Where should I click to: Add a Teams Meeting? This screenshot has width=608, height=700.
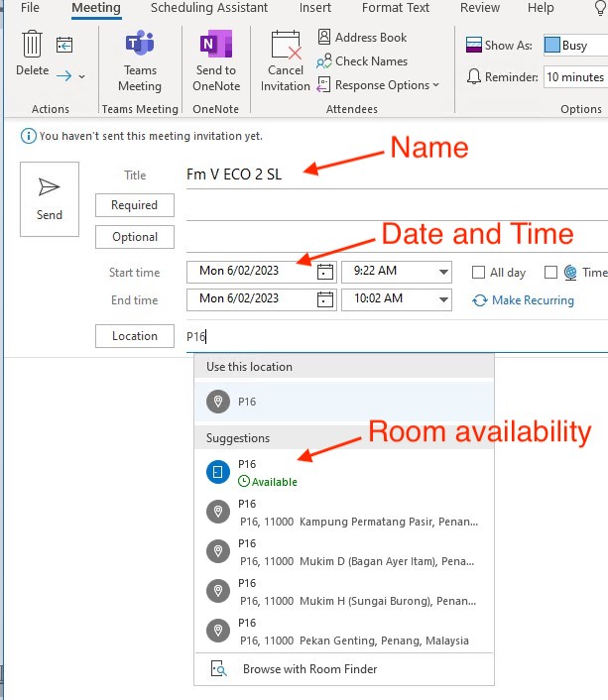click(x=140, y=60)
